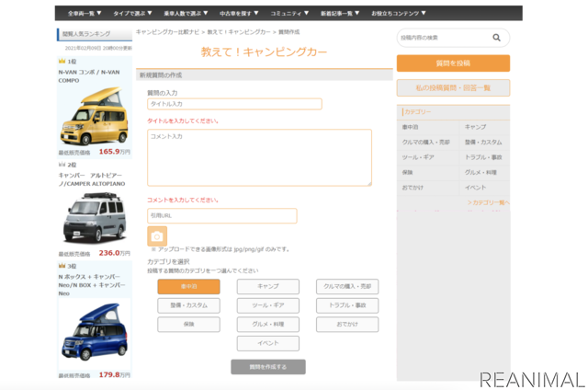Viewport: 588px width, 390px height.
Task: Open the N-VAN コンポ ranking title
Action: pyautogui.click(x=89, y=76)
